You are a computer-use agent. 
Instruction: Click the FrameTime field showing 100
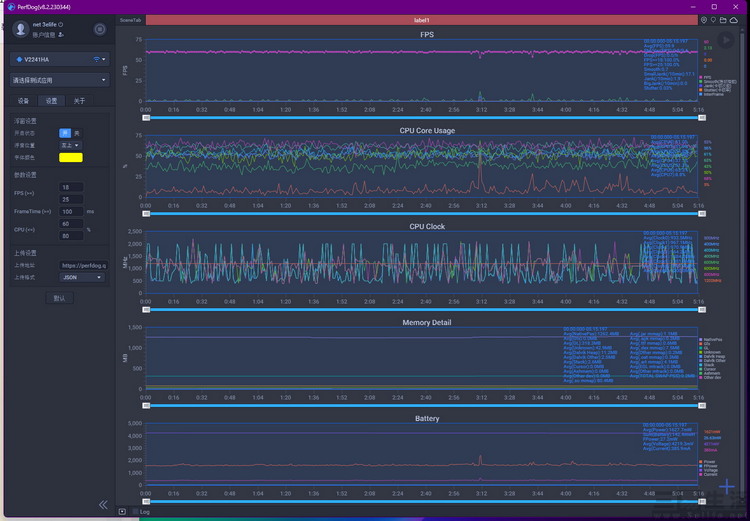(x=71, y=211)
